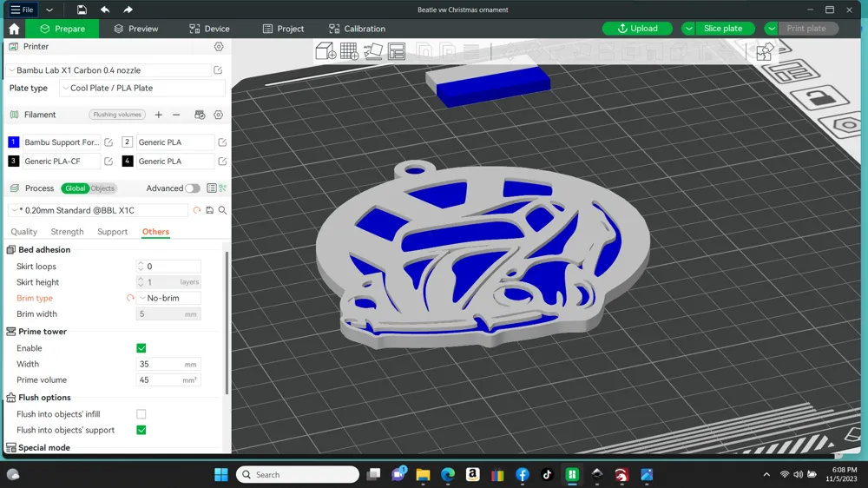Image resolution: width=868 pixels, height=488 pixels.
Task: Open the printer preset dropdown
Action: coord(108,70)
